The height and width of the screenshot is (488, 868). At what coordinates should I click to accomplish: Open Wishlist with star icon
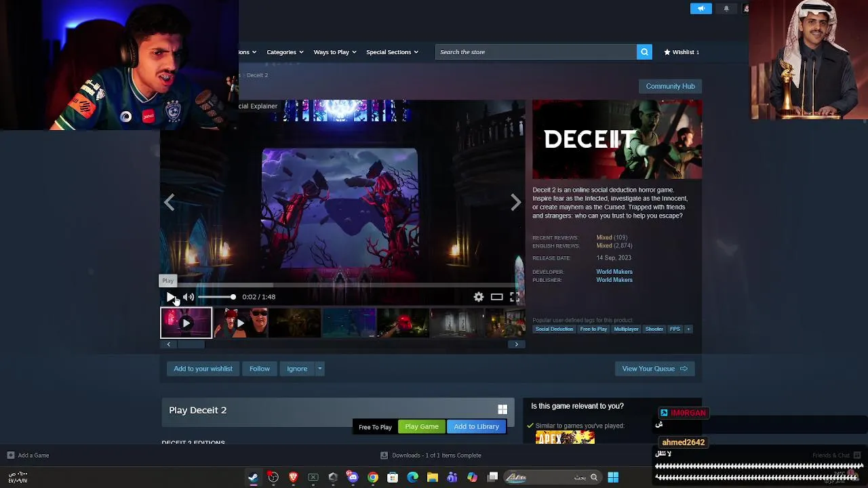click(x=682, y=52)
